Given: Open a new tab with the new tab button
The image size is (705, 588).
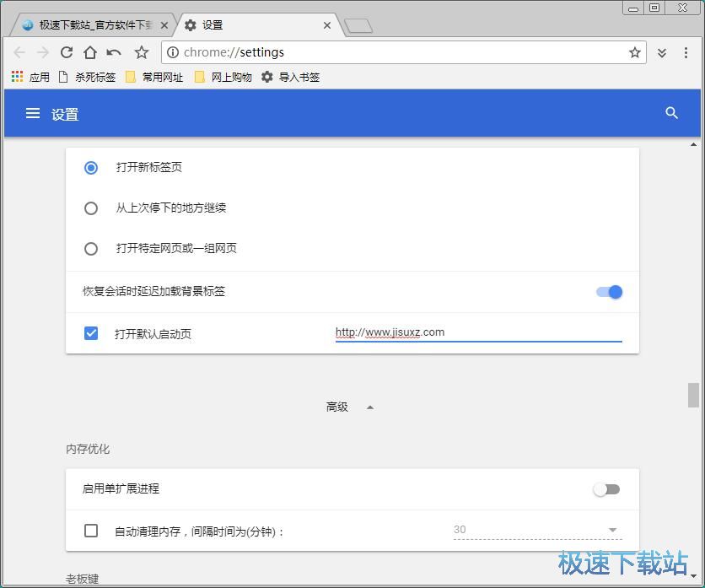Looking at the screenshot, I should click(358, 26).
